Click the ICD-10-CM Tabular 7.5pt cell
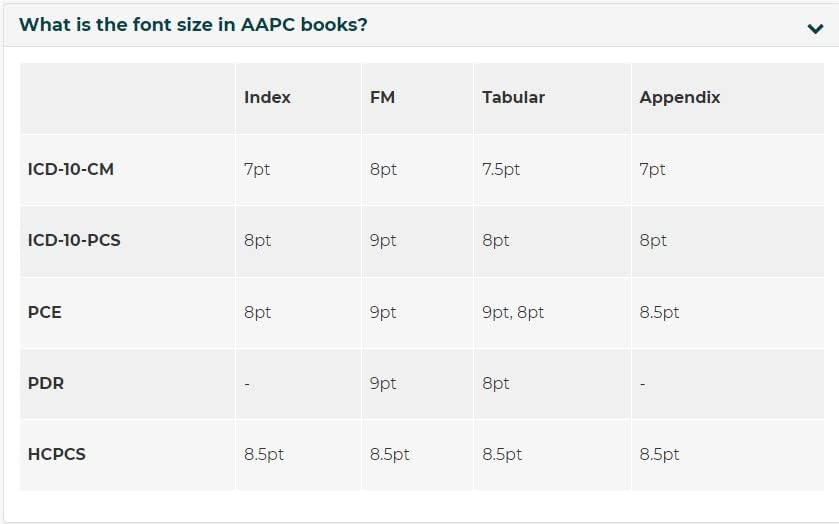This screenshot has height=524, width=839. (x=501, y=169)
